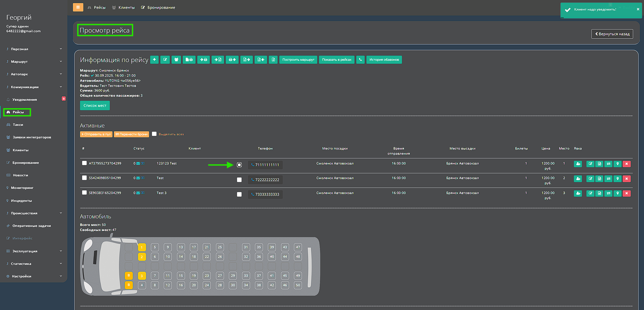Tick checkbox next to phone 72222222222

point(239,180)
